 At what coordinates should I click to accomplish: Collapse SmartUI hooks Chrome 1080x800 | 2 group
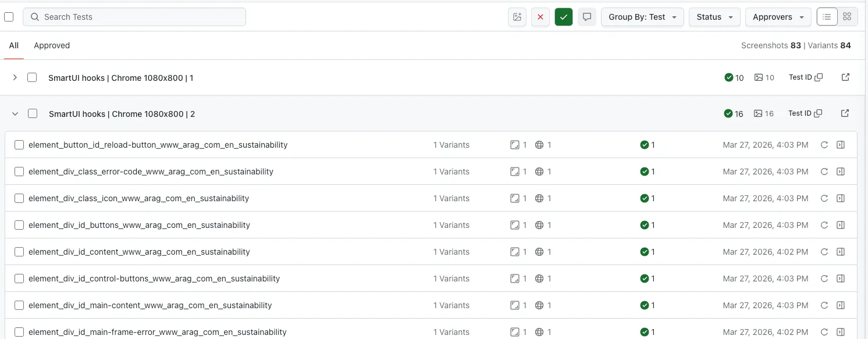click(15, 113)
